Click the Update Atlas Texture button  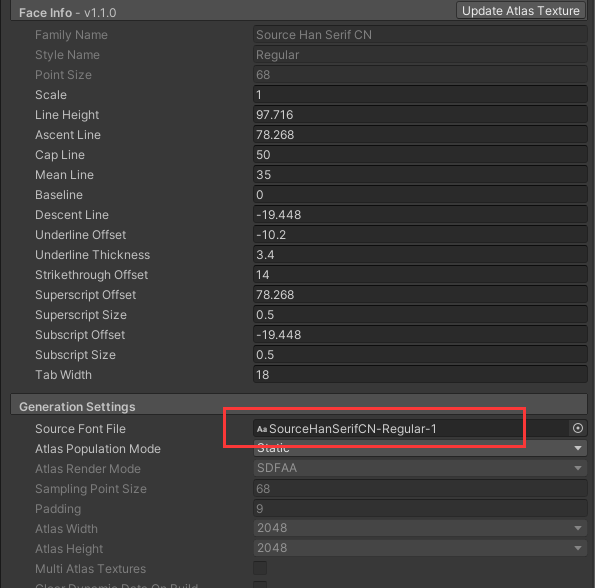(x=520, y=11)
